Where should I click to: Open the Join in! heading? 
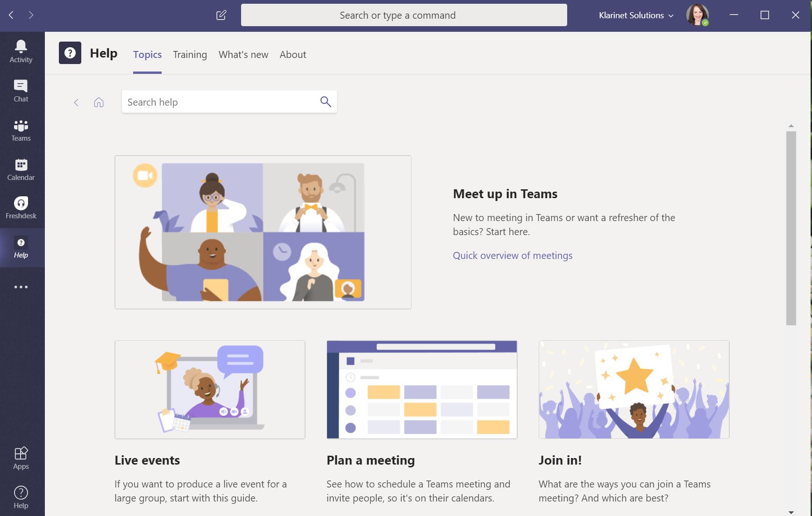(x=560, y=460)
